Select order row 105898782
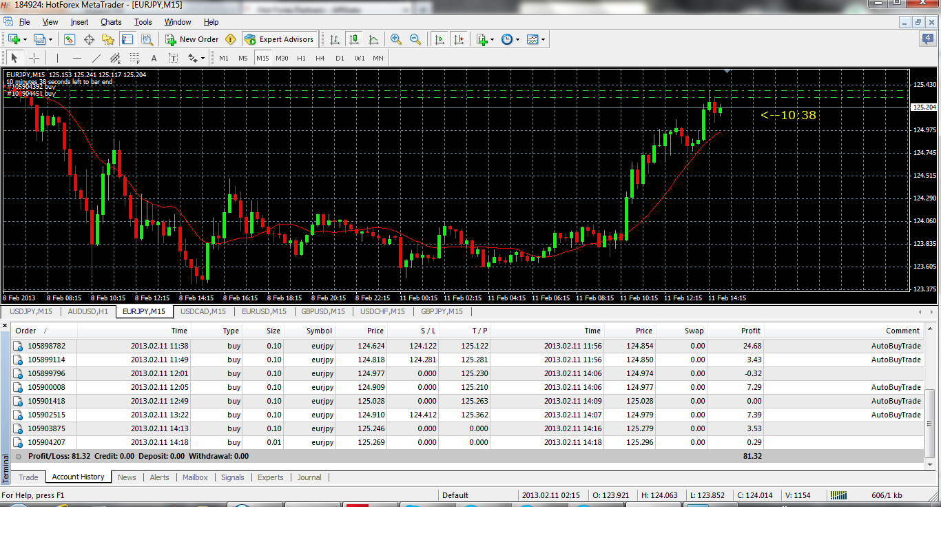941x560 pixels. pos(468,346)
